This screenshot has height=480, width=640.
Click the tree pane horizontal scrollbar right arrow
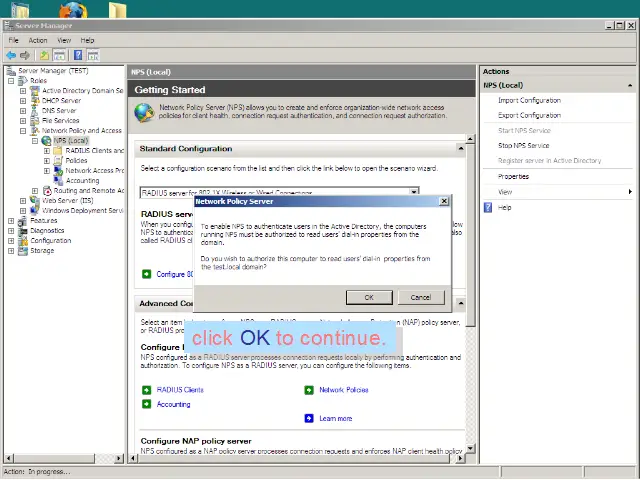(119, 458)
